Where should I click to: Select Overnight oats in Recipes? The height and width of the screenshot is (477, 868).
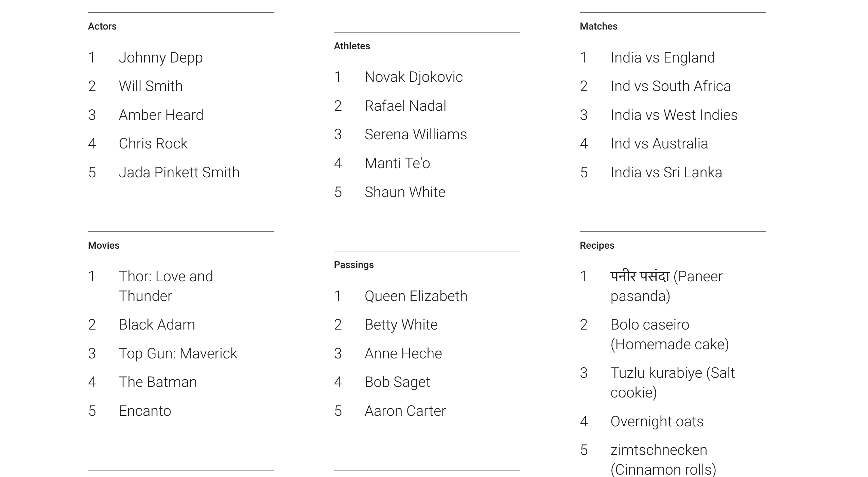[657, 422]
